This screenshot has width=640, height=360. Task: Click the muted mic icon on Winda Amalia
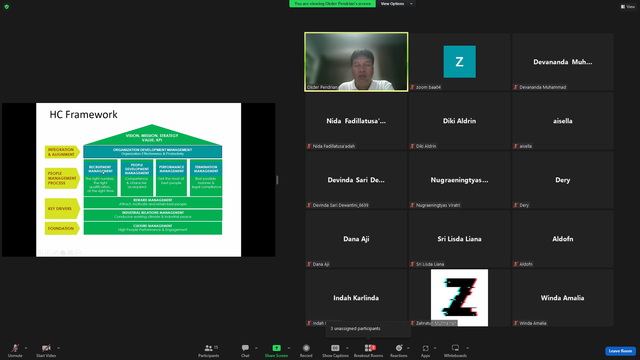tap(516, 323)
